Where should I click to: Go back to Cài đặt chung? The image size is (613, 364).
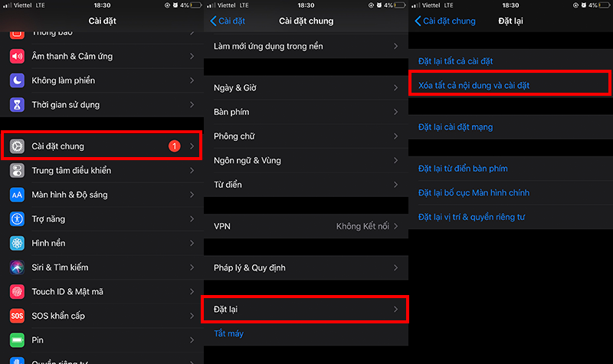[x=445, y=21]
